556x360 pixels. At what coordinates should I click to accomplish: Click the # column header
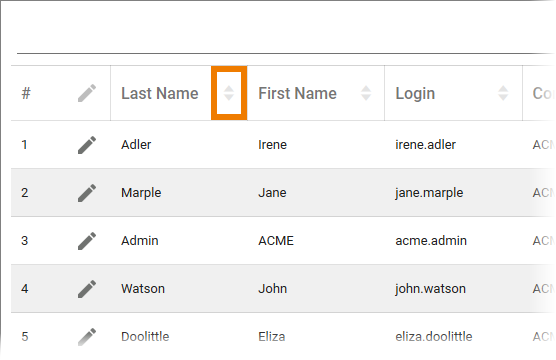26,94
